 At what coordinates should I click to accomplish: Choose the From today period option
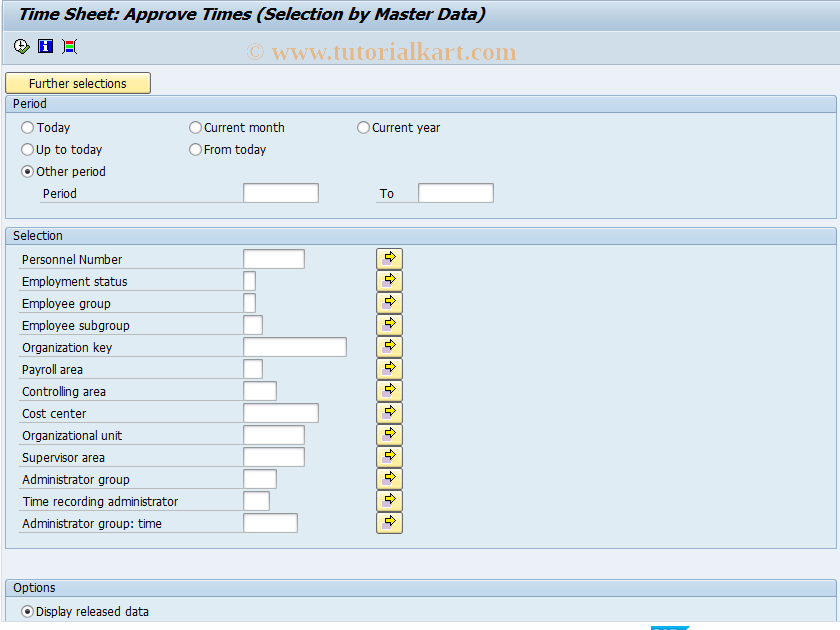click(x=195, y=149)
